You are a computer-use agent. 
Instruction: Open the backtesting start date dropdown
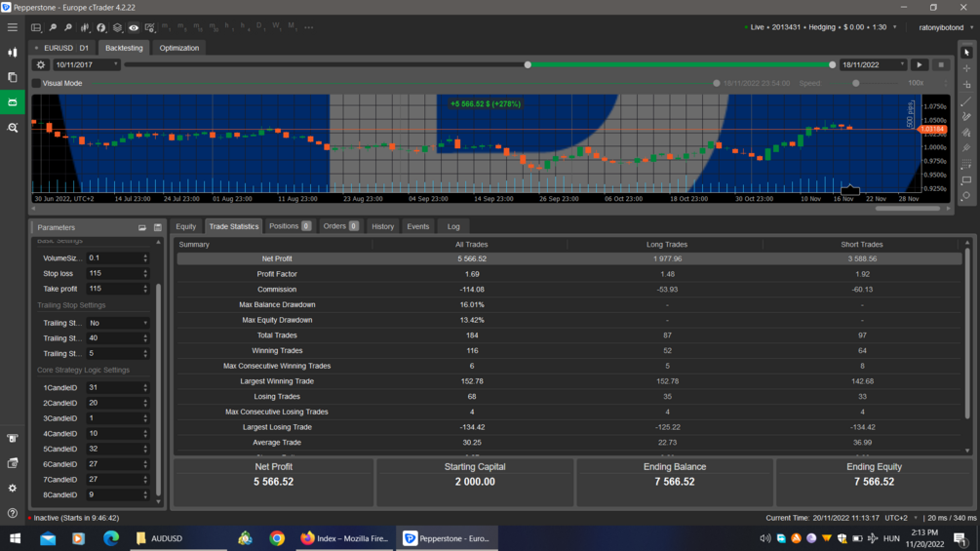tap(86, 65)
